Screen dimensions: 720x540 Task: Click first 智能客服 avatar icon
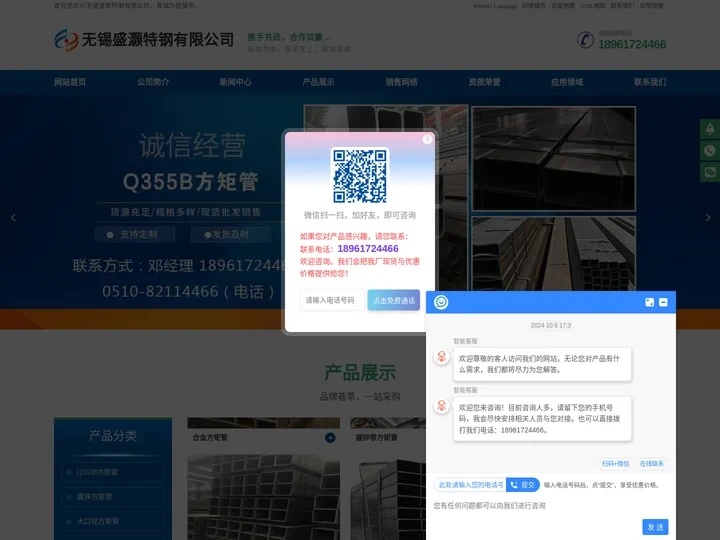(x=441, y=357)
